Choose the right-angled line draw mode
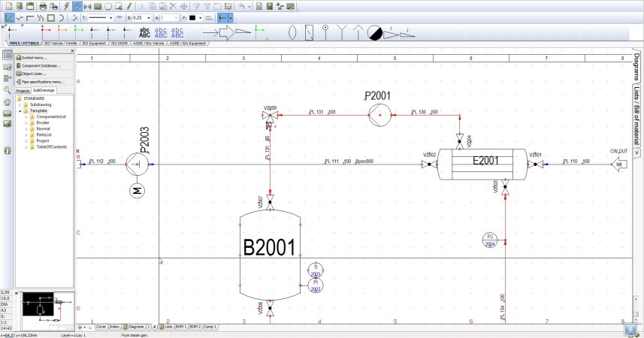644x338 pixels. (30, 18)
